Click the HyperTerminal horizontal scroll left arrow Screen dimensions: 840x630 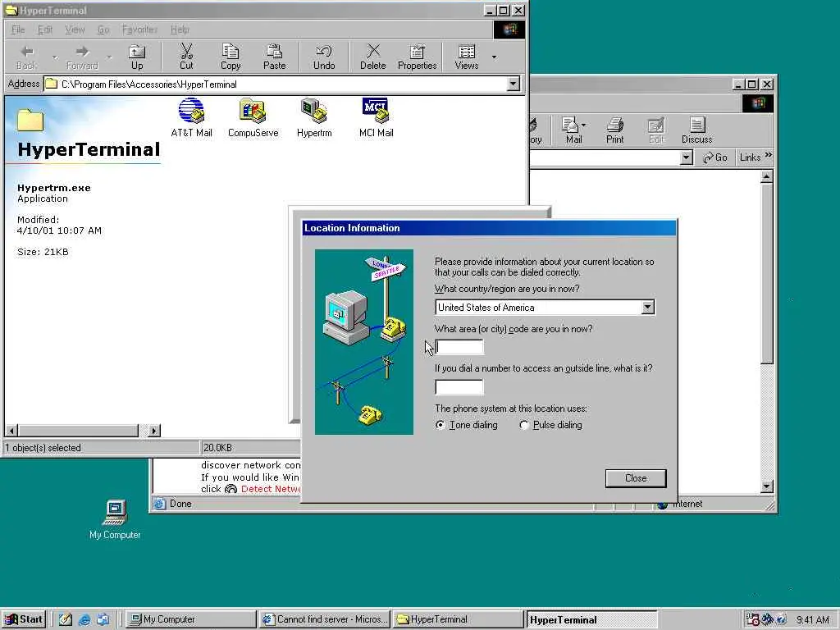point(11,430)
